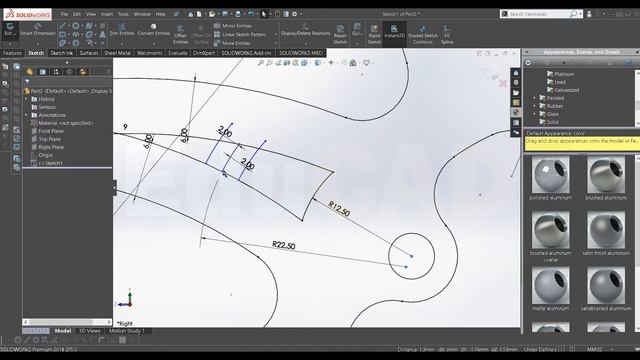The height and width of the screenshot is (360, 640).
Task: Switch to the Weldments tab
Action: click(x=150, y=53)
